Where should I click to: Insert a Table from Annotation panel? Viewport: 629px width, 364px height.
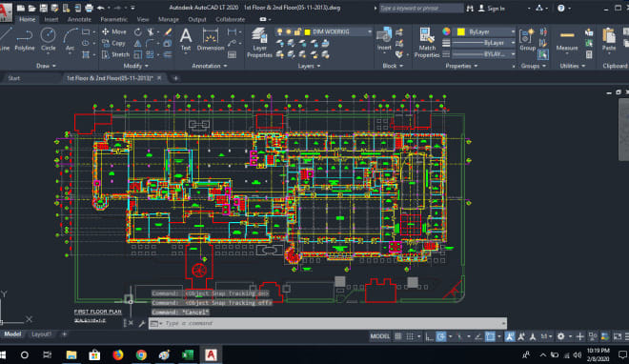click(x=232, y=54)
